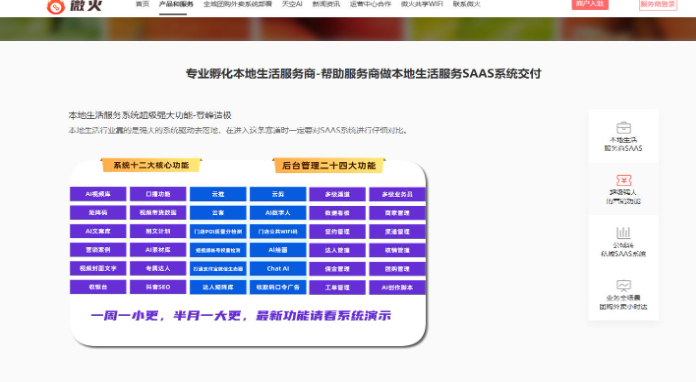This screenshot has height=382, width=696.
Task: Open the 新闻资讯 nav item
Action: click(x=326, y=4)
